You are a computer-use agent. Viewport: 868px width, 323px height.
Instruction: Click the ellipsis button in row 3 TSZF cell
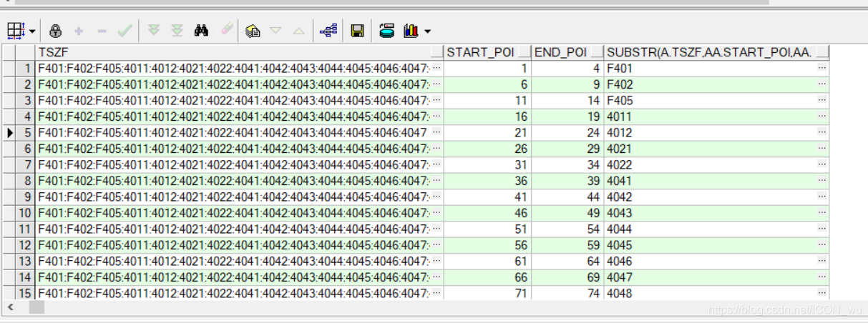tap(437, 101)
